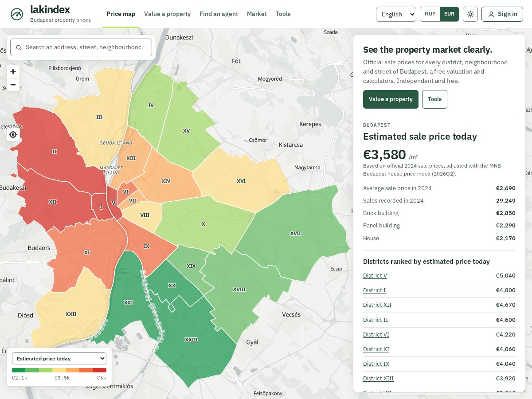This screenshot has width=532, height=399.
Task: Go to Value a property nav item
Action: coord(167,14)
